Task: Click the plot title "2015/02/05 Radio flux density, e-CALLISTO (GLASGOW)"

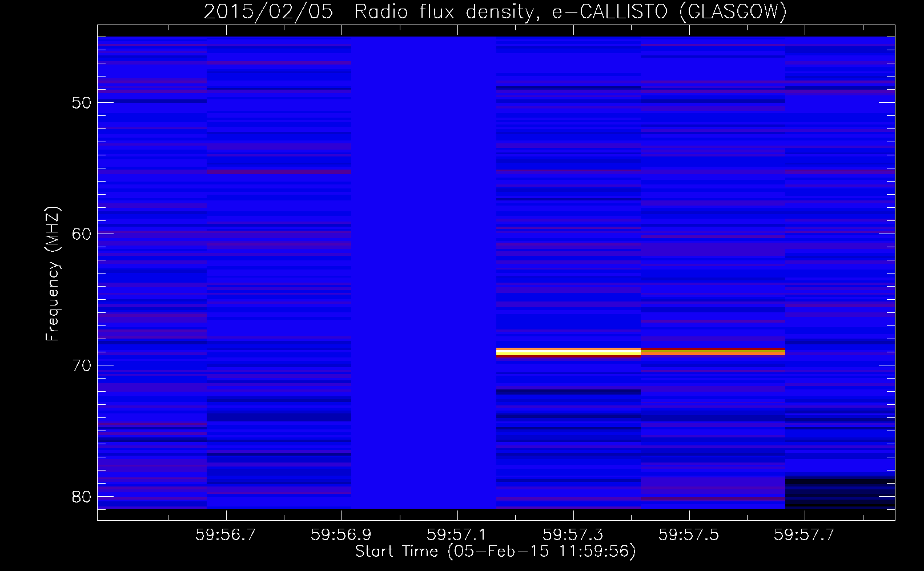Action: [x=496, y=11]
